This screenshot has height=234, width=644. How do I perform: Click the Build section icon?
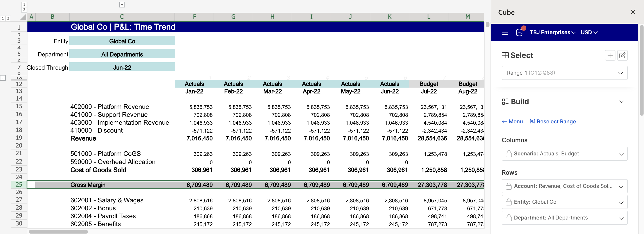coord(505,101)
